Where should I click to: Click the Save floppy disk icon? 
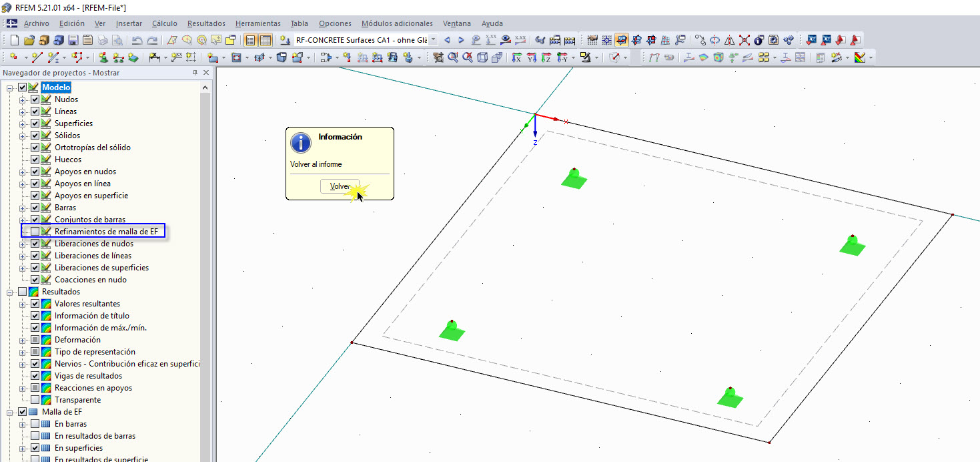(73, 40)
